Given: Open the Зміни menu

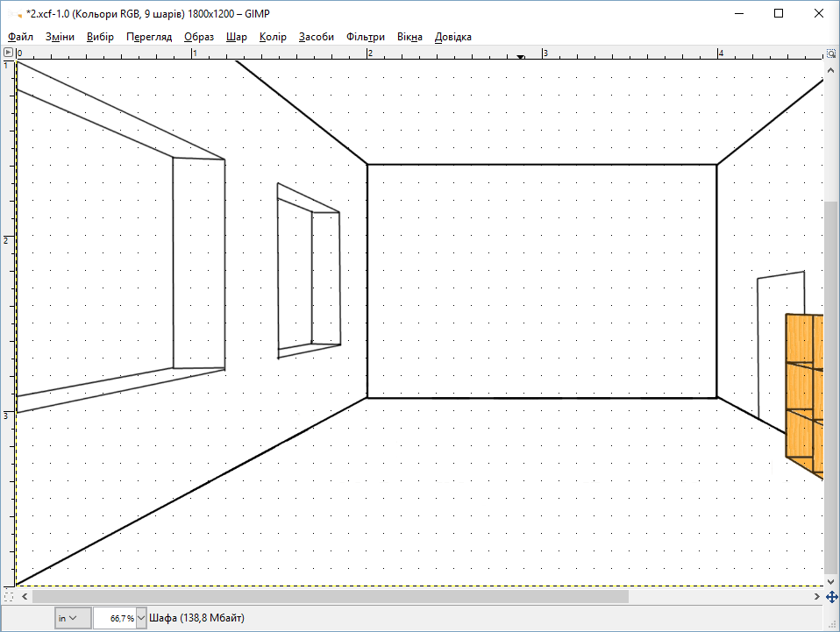Looking at the screenshot, I should pos(60,37).
